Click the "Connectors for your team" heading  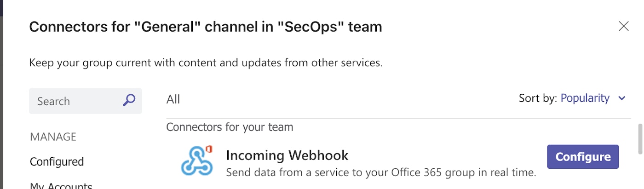point(230,127)
